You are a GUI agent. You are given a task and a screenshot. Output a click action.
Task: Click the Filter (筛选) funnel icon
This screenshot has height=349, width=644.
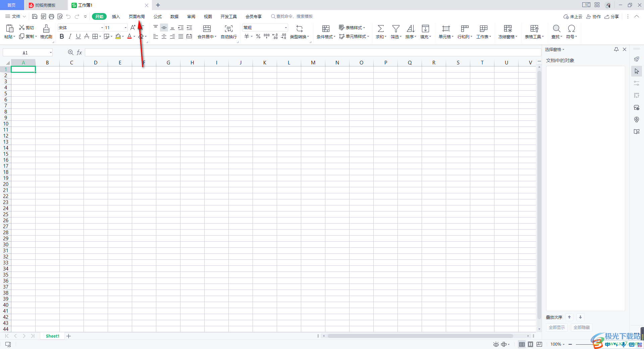tap(396, 29)
